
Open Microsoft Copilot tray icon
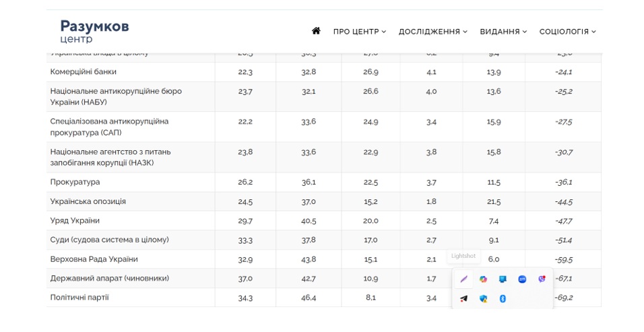483,279
